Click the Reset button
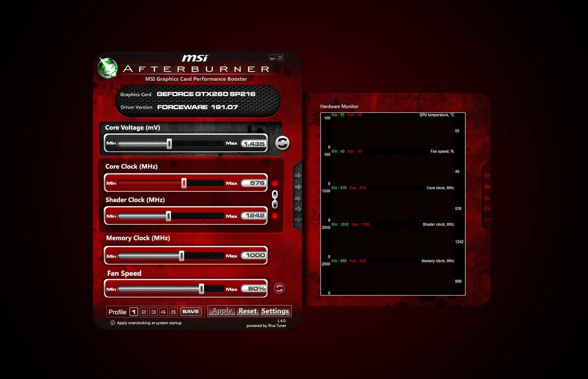 tap(248, 311)
